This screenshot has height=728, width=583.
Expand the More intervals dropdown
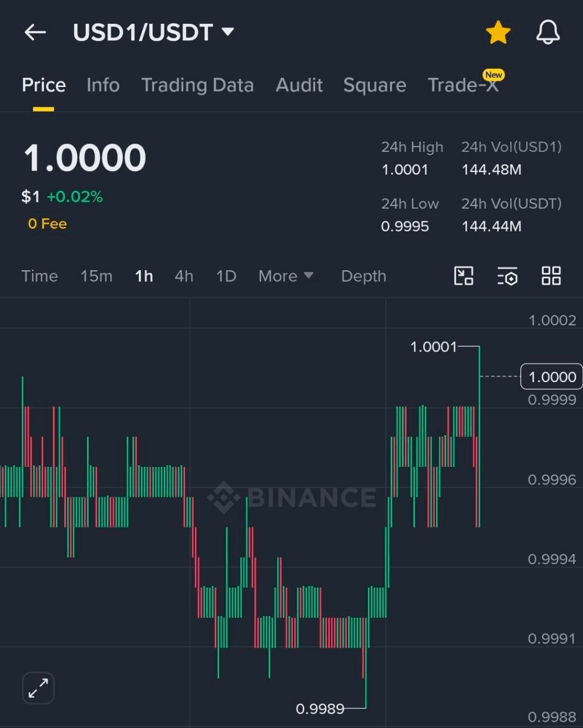pos(286,276)
